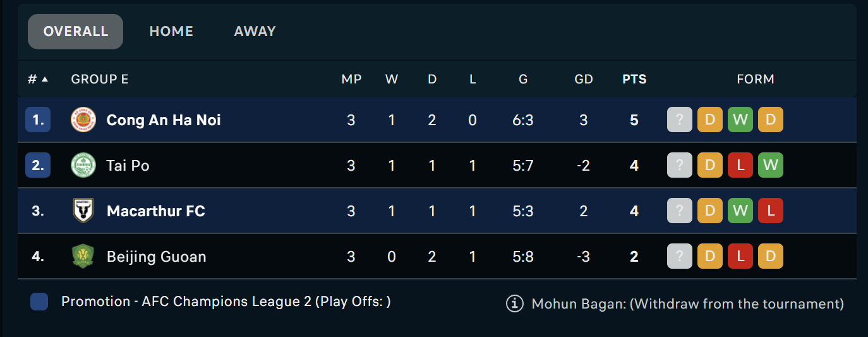Click the Tai Po club crest

coord(83,166)
